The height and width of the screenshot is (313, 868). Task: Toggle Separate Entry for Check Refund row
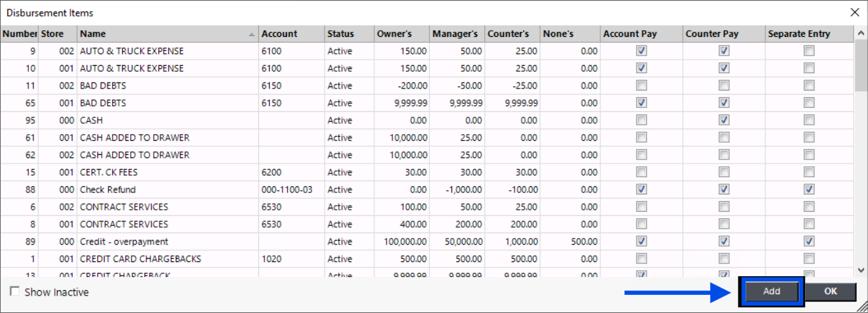pyautogui.click(x=809, y=190)
